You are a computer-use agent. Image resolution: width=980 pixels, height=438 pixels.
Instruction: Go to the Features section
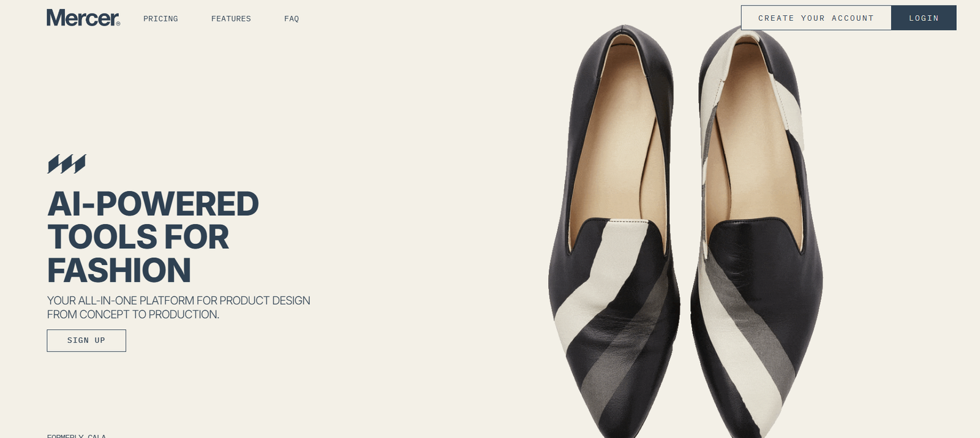point(231,19)
